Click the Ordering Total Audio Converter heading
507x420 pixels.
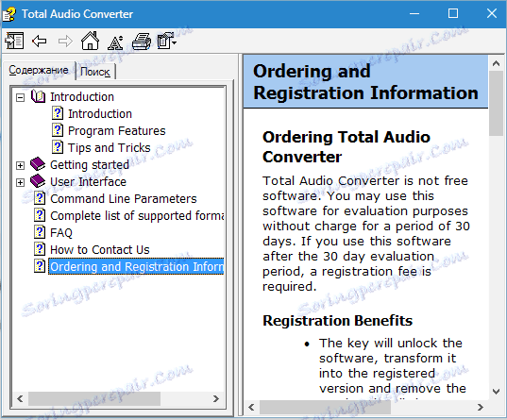(x=346, y=147)
